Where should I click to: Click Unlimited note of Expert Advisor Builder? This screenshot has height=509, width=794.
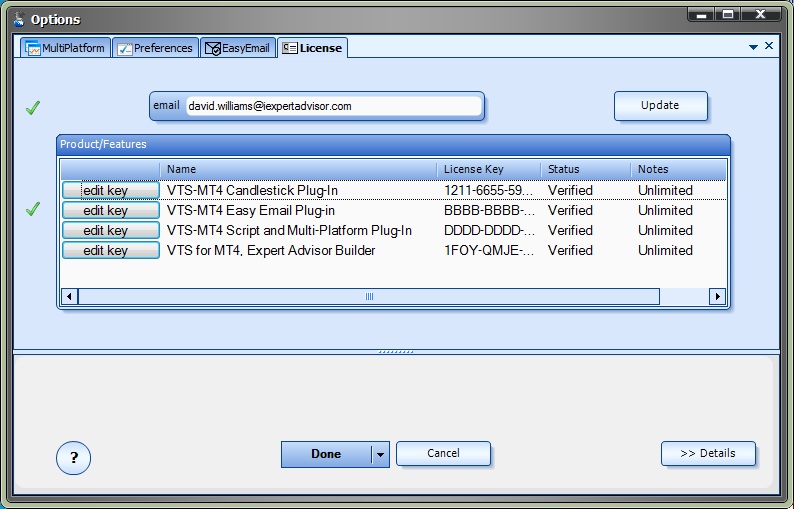(665, 250)
